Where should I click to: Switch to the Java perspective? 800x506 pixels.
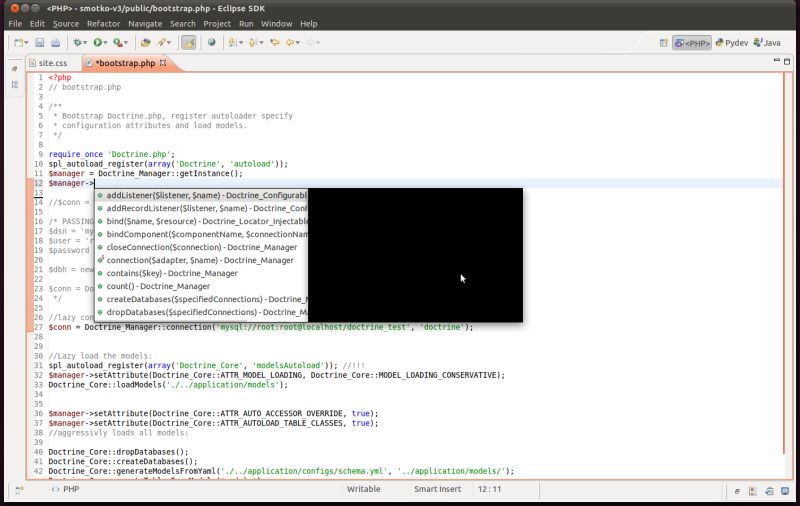(x=767, y=43)
